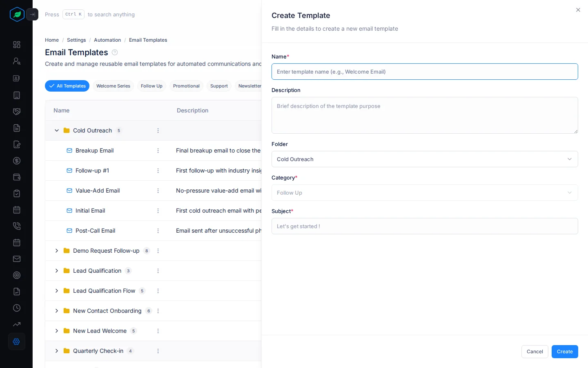The image size is (588, 368).
Task: Focus the Description text area
Action: click(x=425, y=115)
